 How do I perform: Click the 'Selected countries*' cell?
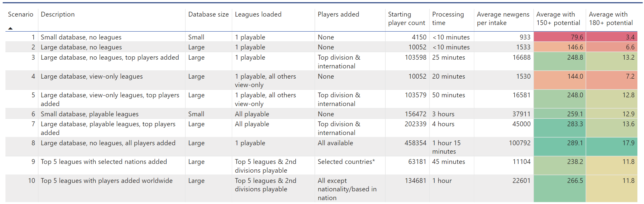346,162
